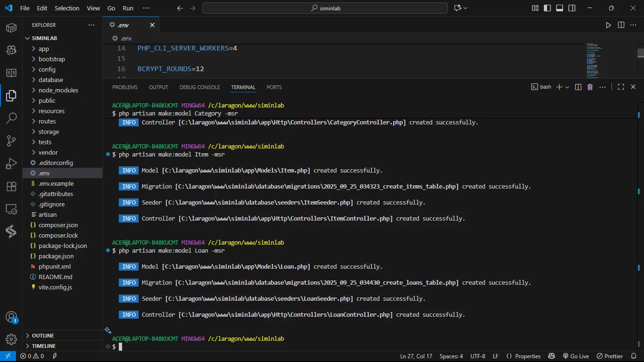The image size is (644, 362).
Task: Expand the OUTLINE section
Action: (43, 336)
